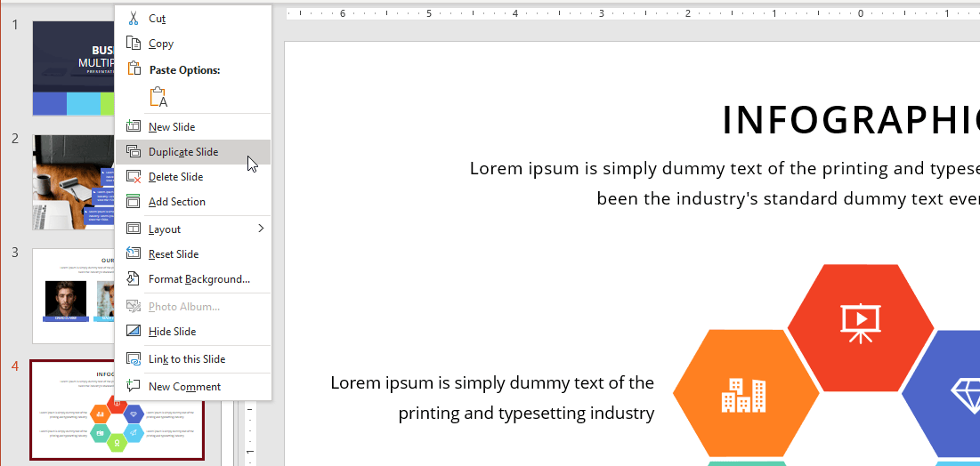
Task: Click the New Comment icon
Action: (x=134, y=387)
